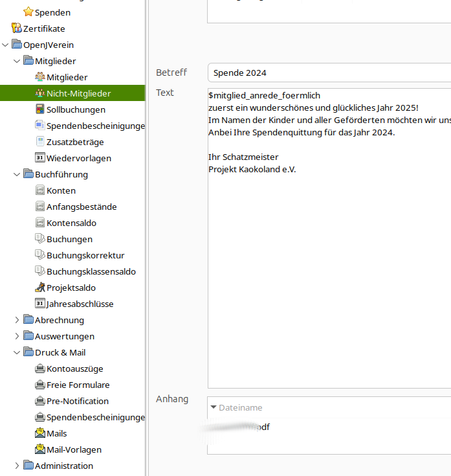The width and height of the screenshot is (451, 476).
Task: Click the star icon next to Spenden
Action: pyautogui.click(x=28, y=12)
